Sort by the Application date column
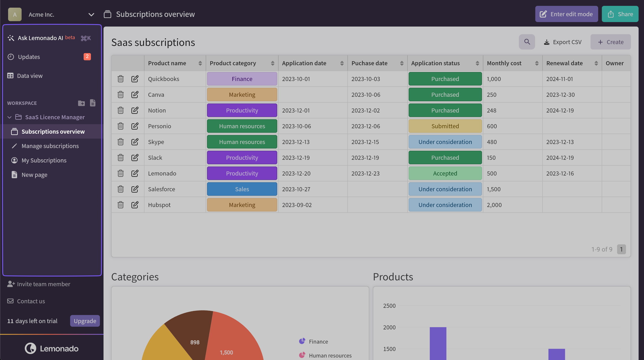Image resolution: width=644 pixels, height=360 pixels. coord(342,63)
